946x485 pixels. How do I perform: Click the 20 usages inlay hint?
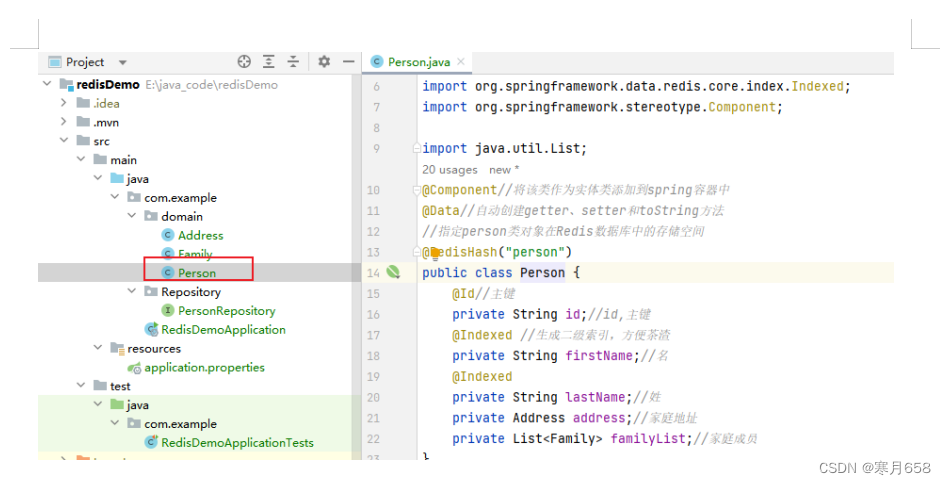point(449,170)
